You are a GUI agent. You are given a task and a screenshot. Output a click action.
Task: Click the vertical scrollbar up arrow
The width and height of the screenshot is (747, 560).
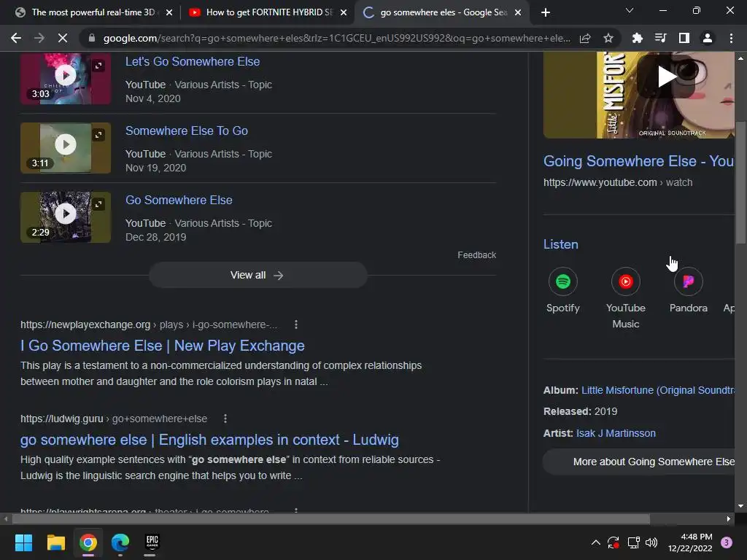click(740, 58)
